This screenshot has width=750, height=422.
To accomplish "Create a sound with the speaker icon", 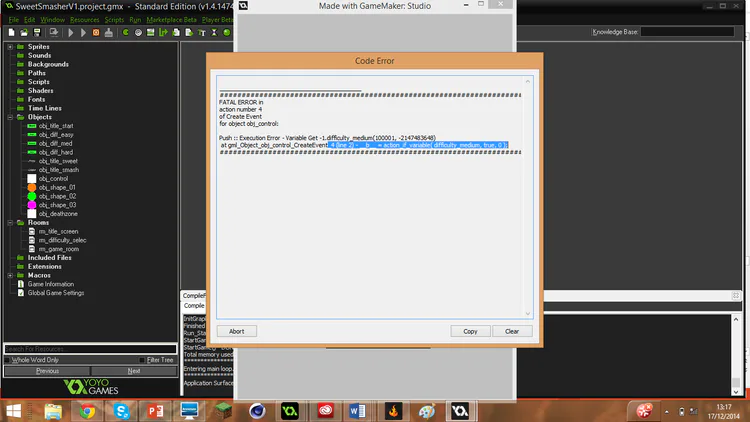I will pos(138,33).
